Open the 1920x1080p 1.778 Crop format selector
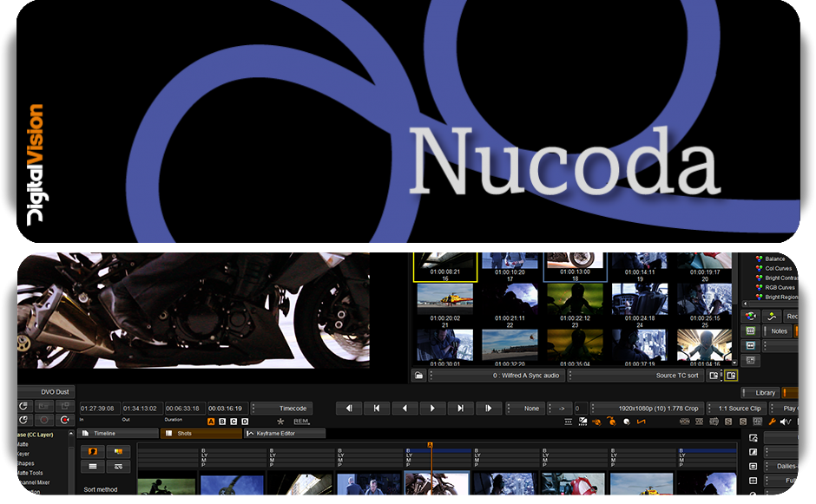Image resolution: width=816 pixels, height=504 pixels. (x=660, y=408)
